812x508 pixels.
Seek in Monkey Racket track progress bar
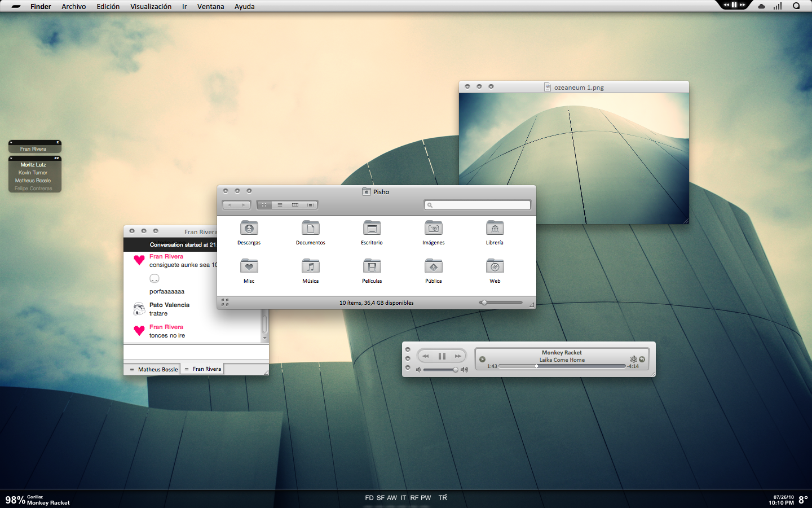click(562, 366)
